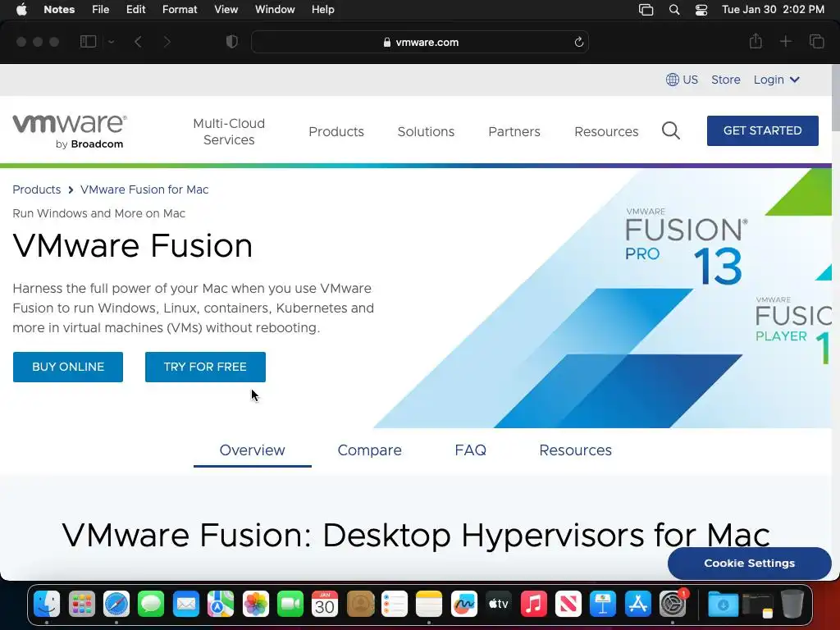Open Maps from the Dock
The width and height of the screenshot is (840, 630).
pyautogui.click(x=221, y=605)
